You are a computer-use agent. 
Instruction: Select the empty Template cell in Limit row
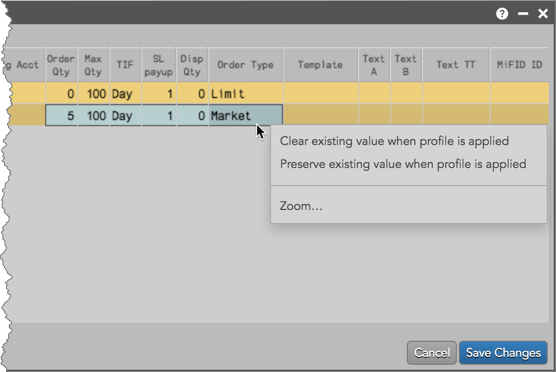(x=320, y=94)
